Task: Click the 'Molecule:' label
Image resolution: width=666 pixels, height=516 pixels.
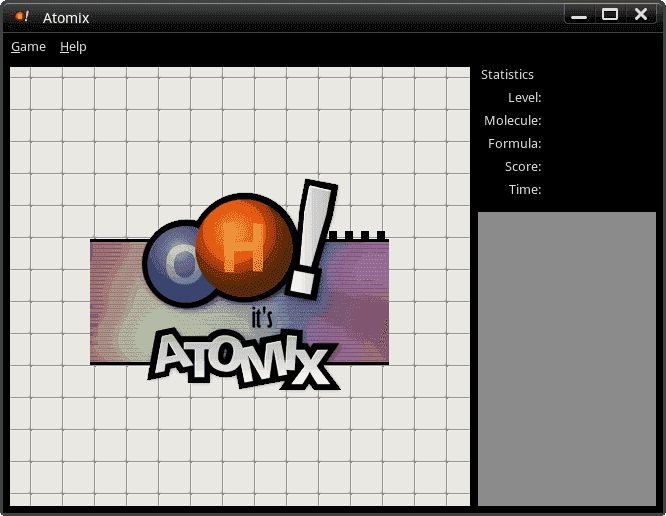Action: point(513,121)
